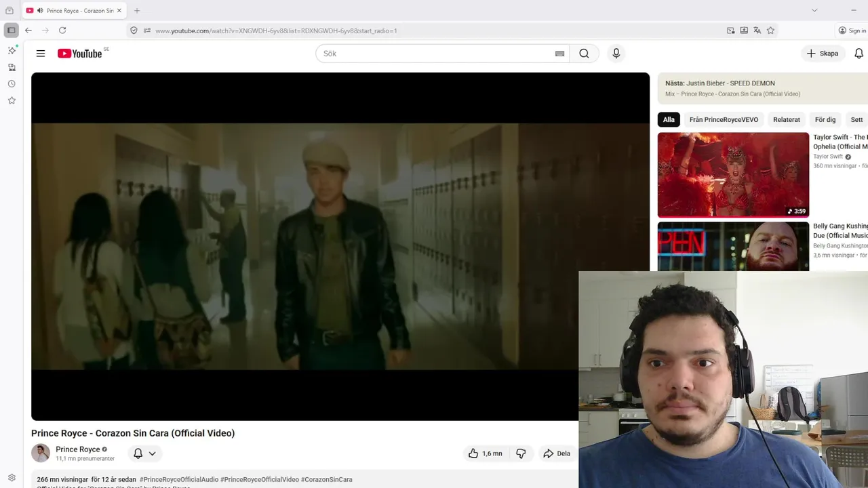Close the Prince Royce tab
868x488 pixels.
pyautogui.click(x=119, y=11)
